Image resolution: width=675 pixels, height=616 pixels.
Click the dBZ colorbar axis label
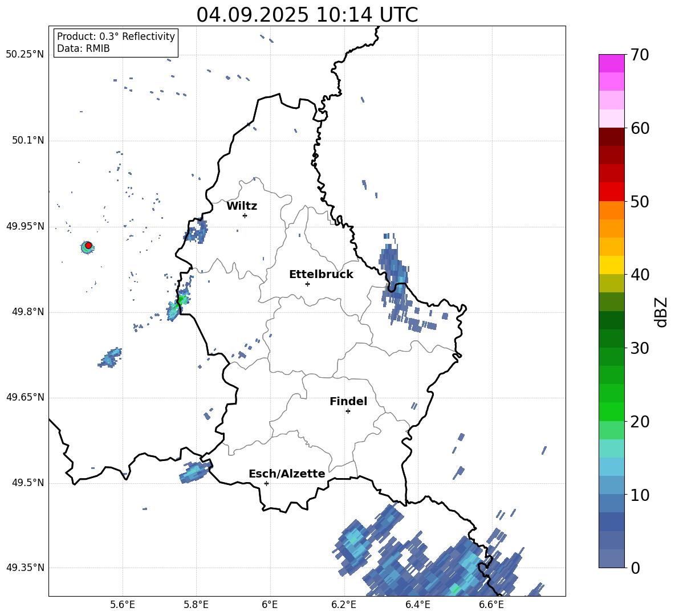click(661, 312)
